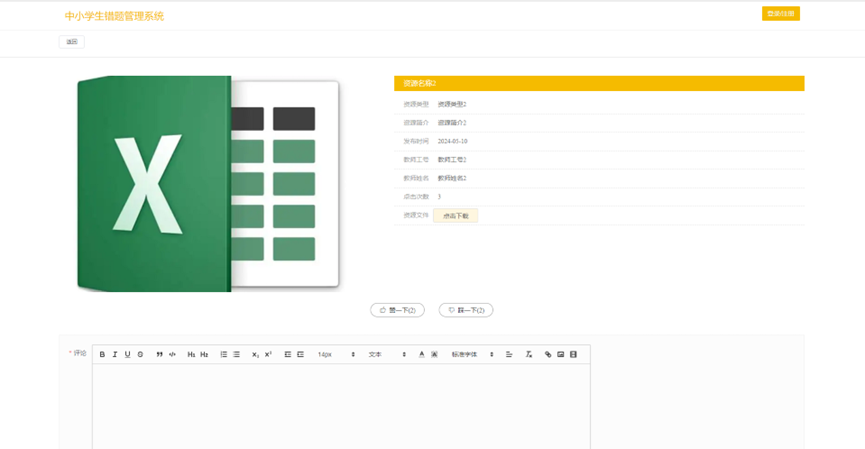Toggle italic formatting in comment editor
Image resolution: width=865 pixels, height=449 pixels.
(x=115, y=354)
